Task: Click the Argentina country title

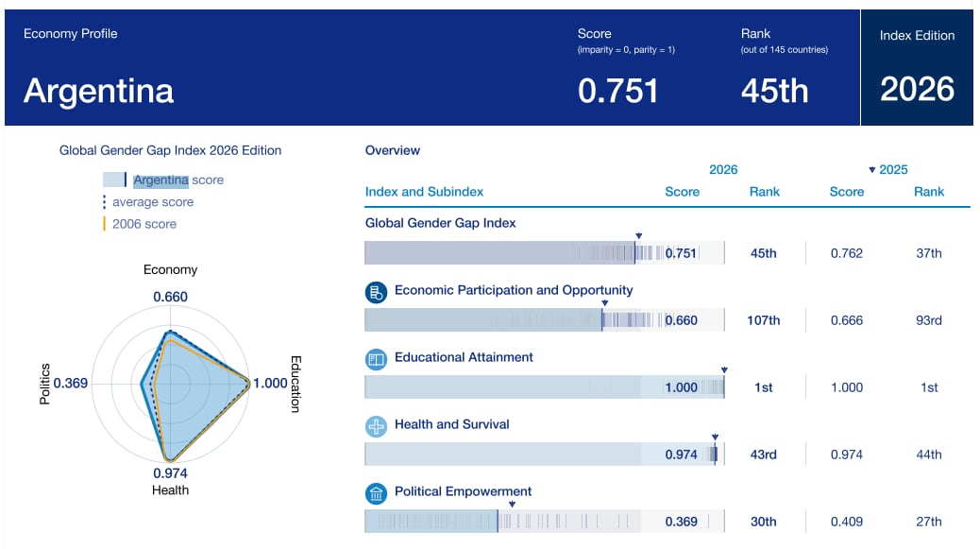Action: pos(99,91)
